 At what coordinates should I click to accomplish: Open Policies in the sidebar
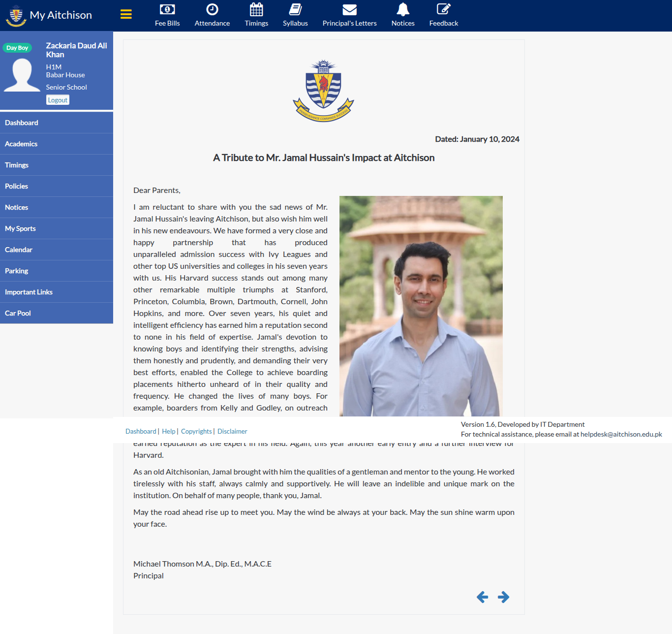[57, 186]
